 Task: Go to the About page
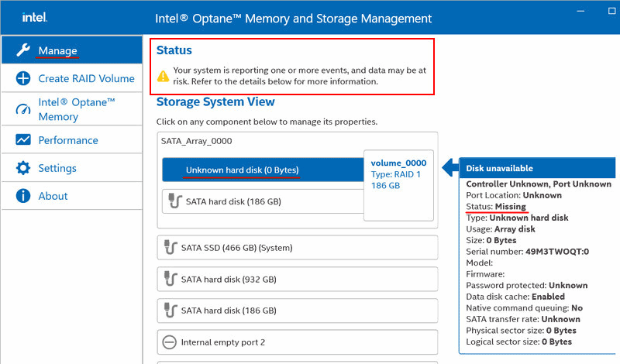point(53,196)
